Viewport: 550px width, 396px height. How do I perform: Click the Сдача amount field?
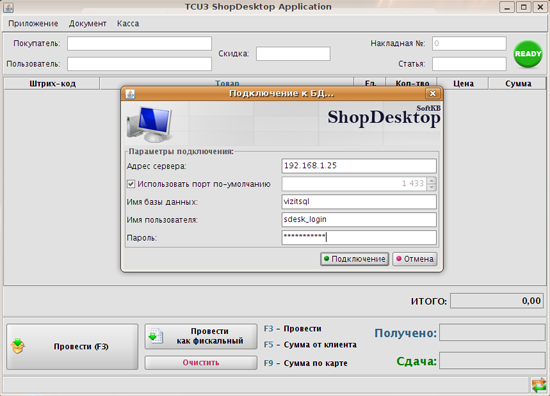(x=492, y=361)
